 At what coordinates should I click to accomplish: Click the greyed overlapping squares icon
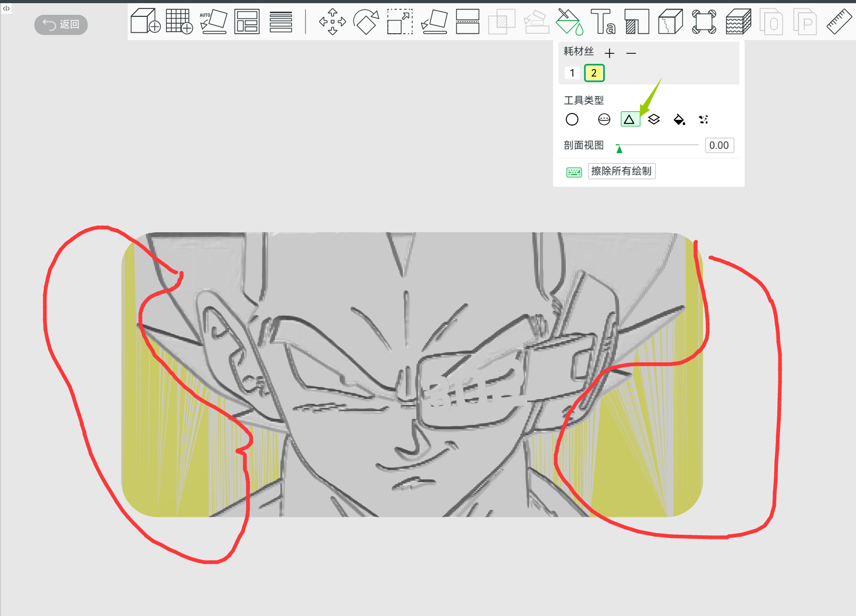[501, 22]
